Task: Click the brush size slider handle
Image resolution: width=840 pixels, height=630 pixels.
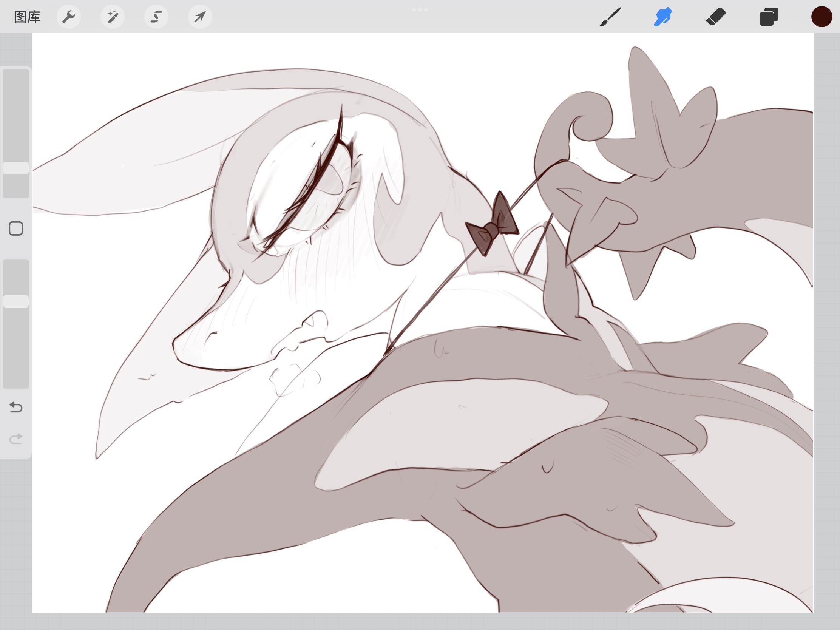Action: coord(16,168)
